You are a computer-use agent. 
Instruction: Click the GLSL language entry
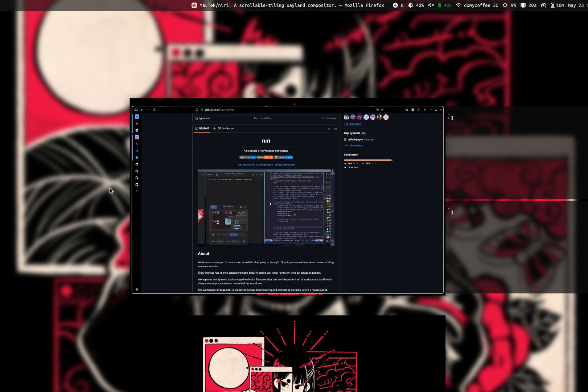pyautogui.click(x=369, y=163)
